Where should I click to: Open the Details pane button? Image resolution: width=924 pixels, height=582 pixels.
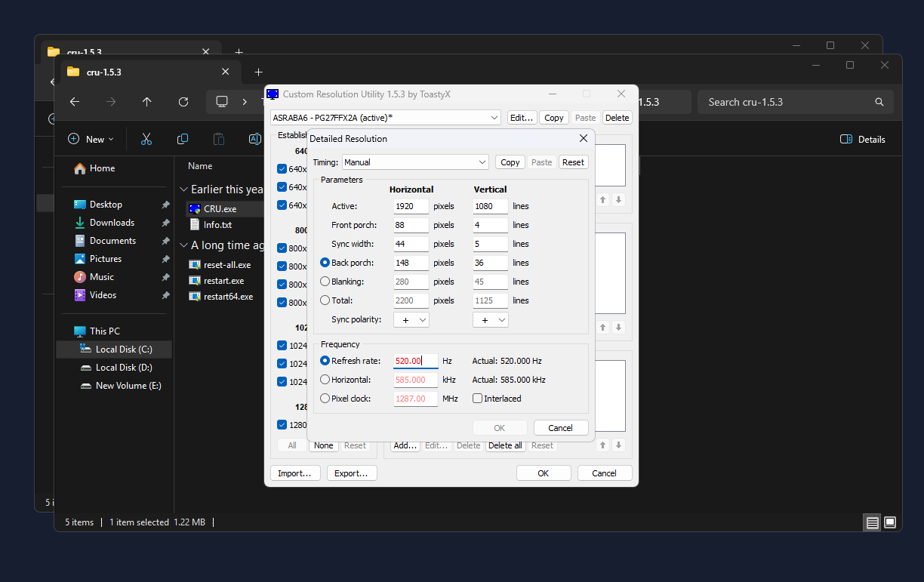[x=863, y=139]
